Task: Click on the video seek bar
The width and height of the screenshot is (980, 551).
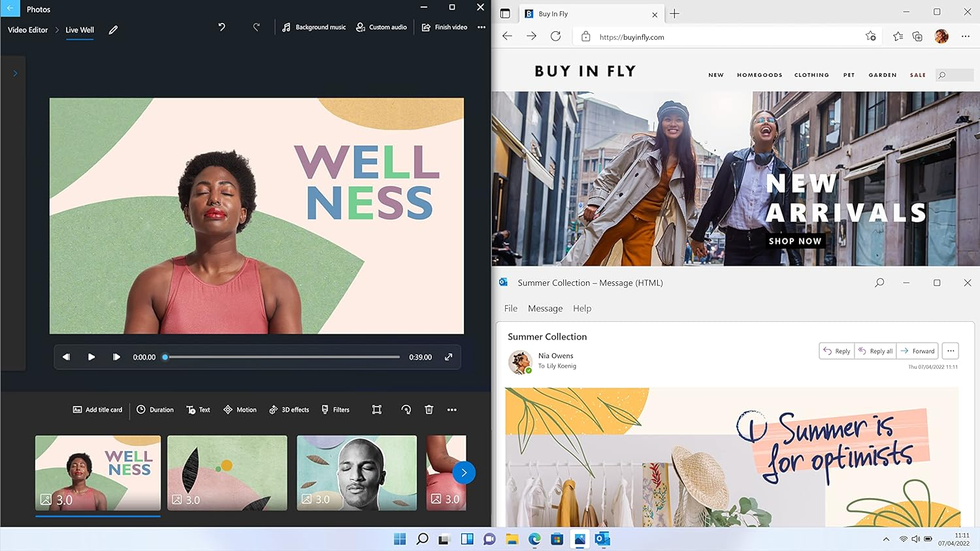Action: pyautogui.click(x=281, y=357)
